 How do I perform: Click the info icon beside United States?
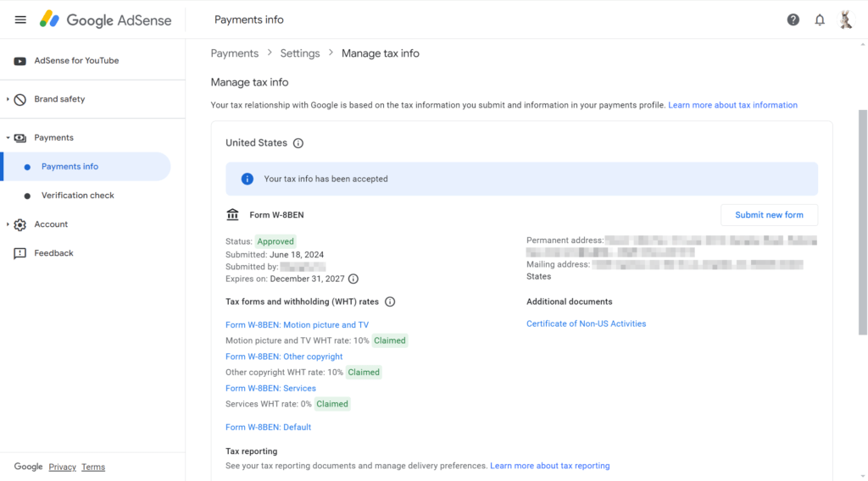tap(298, 143)
